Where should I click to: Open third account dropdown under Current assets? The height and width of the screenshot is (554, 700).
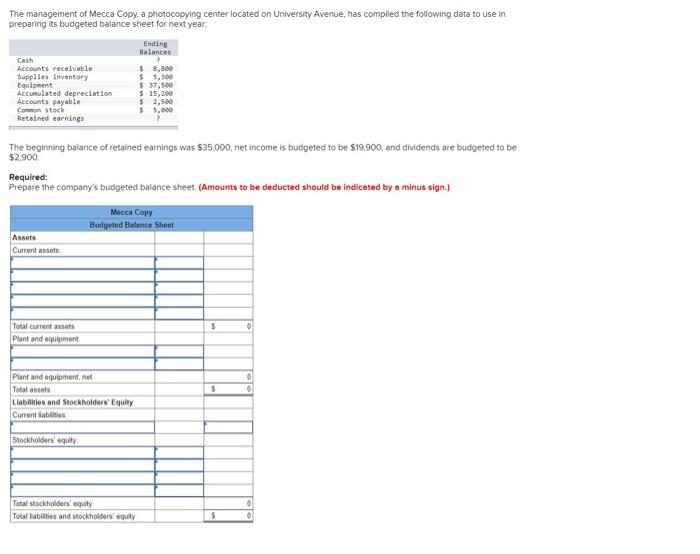click(x=83, y=288)
